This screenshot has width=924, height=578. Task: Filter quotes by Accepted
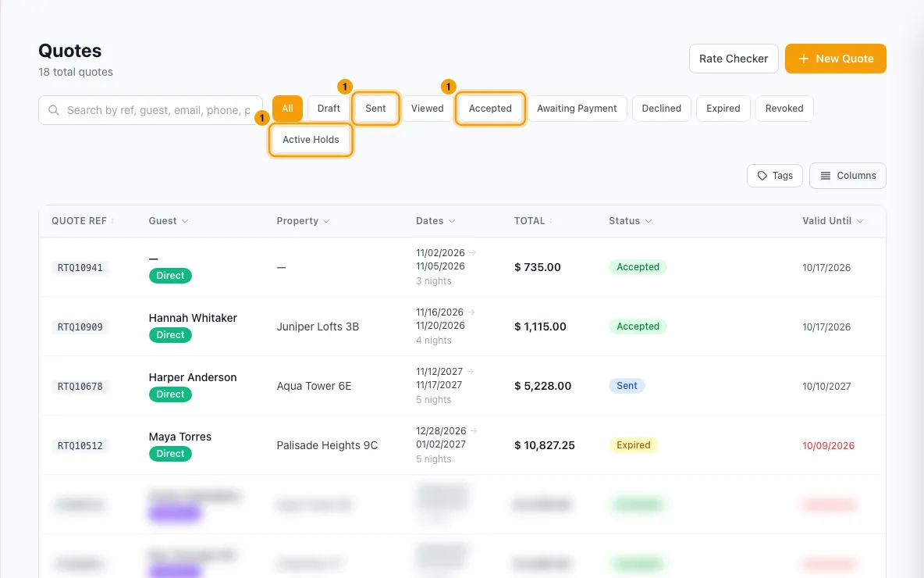pyautogui.click(x=490, y=109)
